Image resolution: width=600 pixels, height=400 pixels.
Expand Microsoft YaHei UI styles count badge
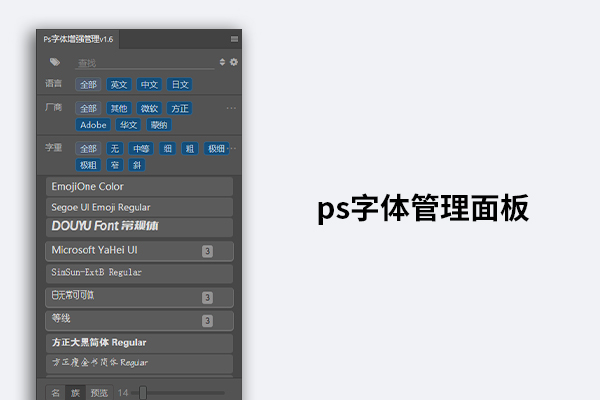pyautogui.click(x=207, y=251)
